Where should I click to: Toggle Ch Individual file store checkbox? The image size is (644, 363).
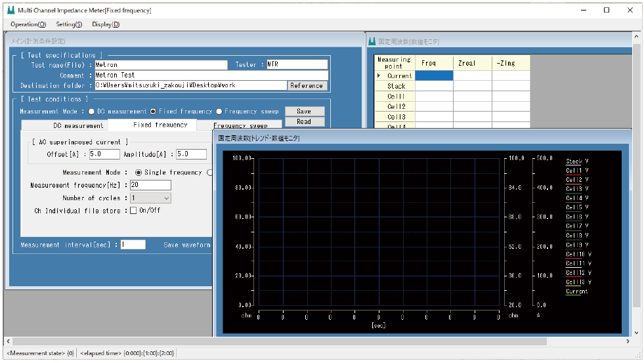(133, 210)
